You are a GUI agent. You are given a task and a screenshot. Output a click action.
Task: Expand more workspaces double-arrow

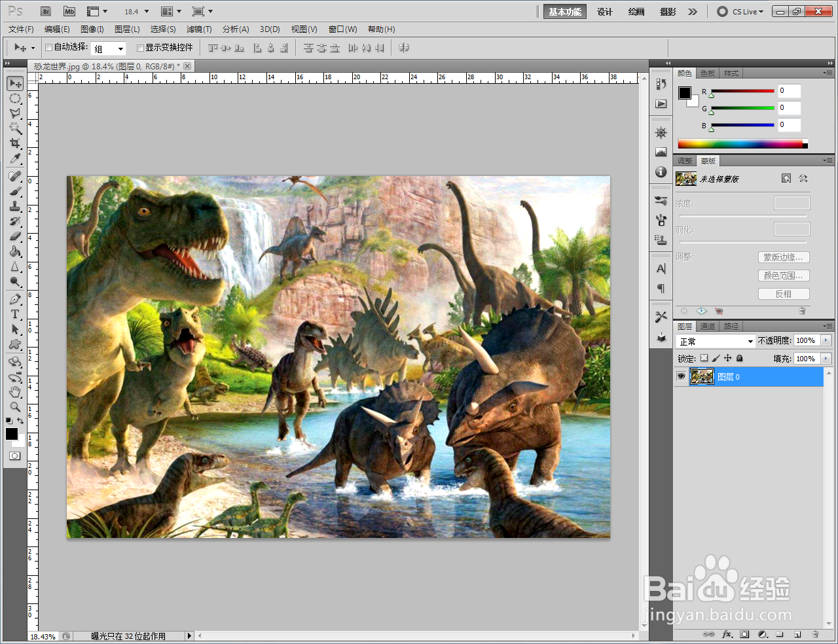(x=693, y=12)
